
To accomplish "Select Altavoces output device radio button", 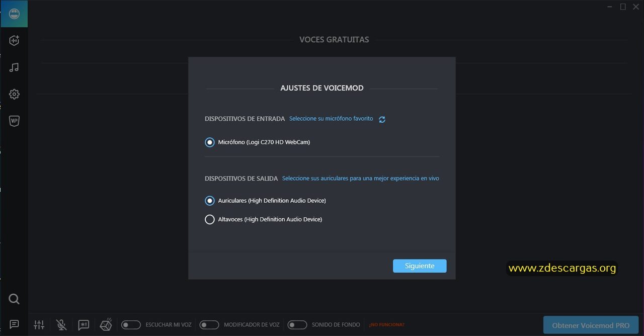I will pos(210,219).
